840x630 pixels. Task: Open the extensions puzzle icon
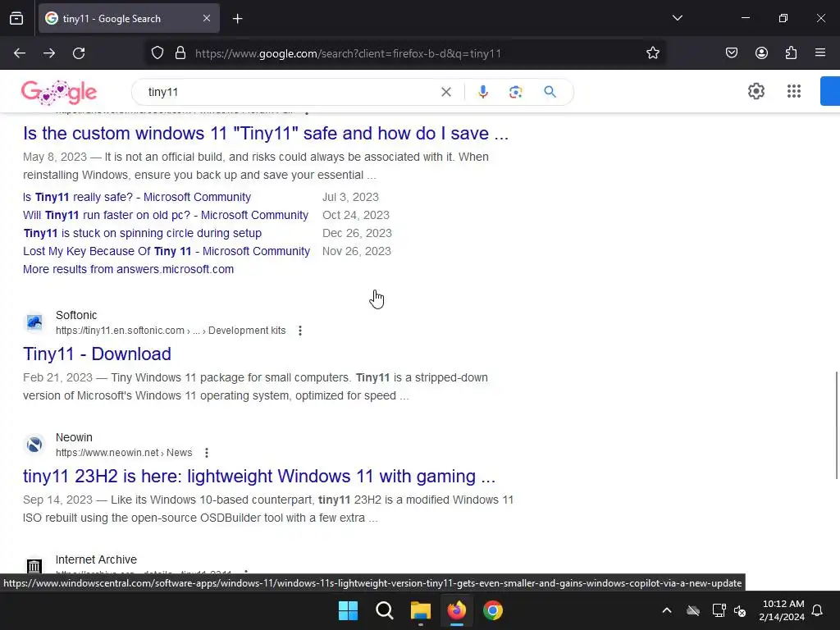tap(791, 53)
